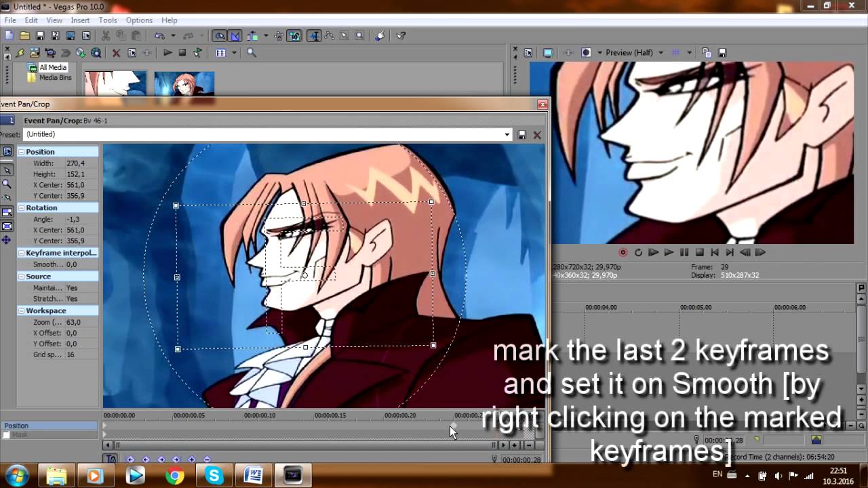
Task: Click the last keyframe diamond on timeline
Action: pyautogui.click(x=454, y=425)
